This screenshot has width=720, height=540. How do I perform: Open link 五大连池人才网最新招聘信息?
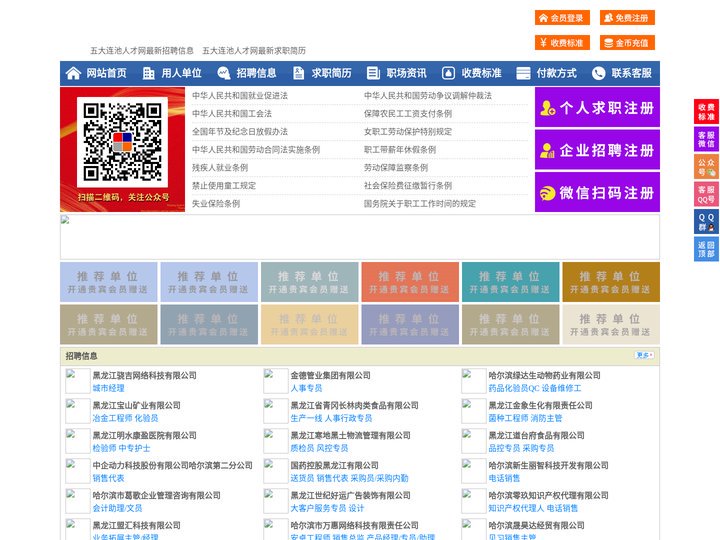click(x=141, y=51)
